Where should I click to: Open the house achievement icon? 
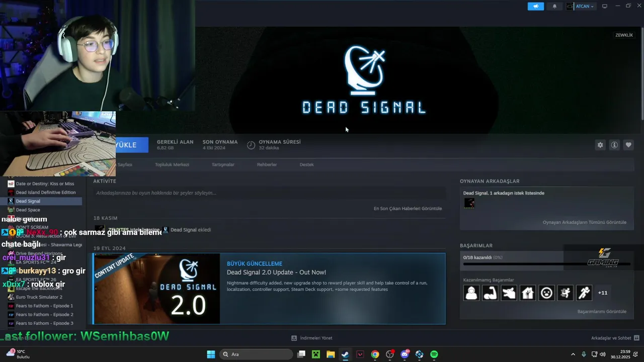pos(528,293)
